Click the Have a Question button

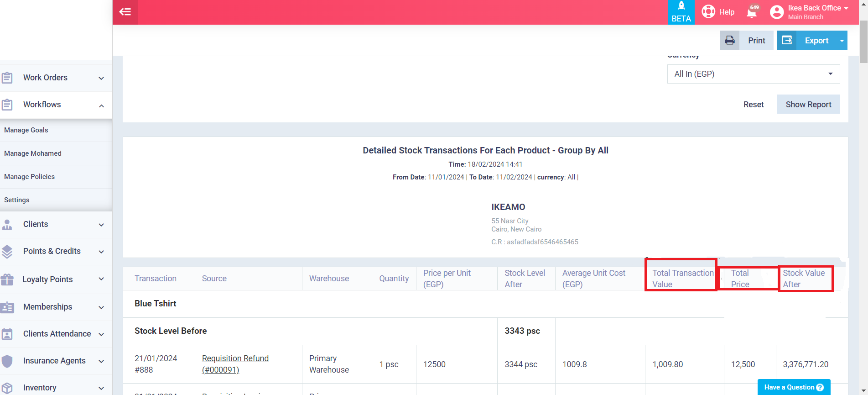(794, 387)
